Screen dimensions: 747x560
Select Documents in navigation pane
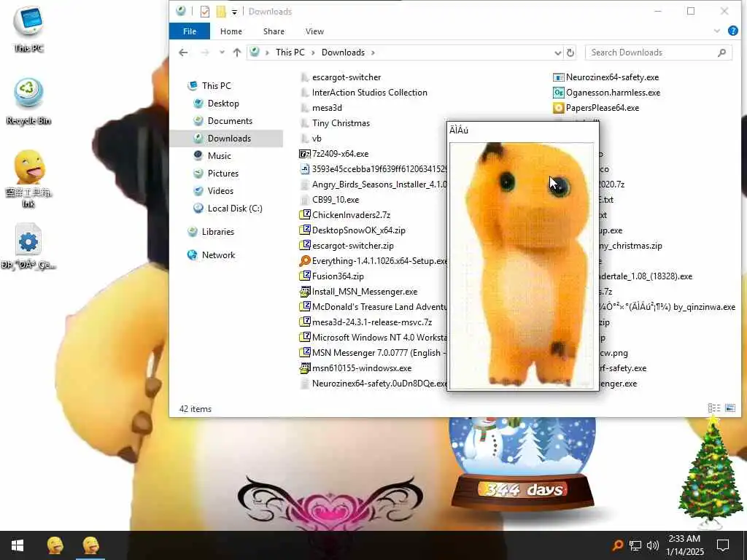(x=230, y=121)
